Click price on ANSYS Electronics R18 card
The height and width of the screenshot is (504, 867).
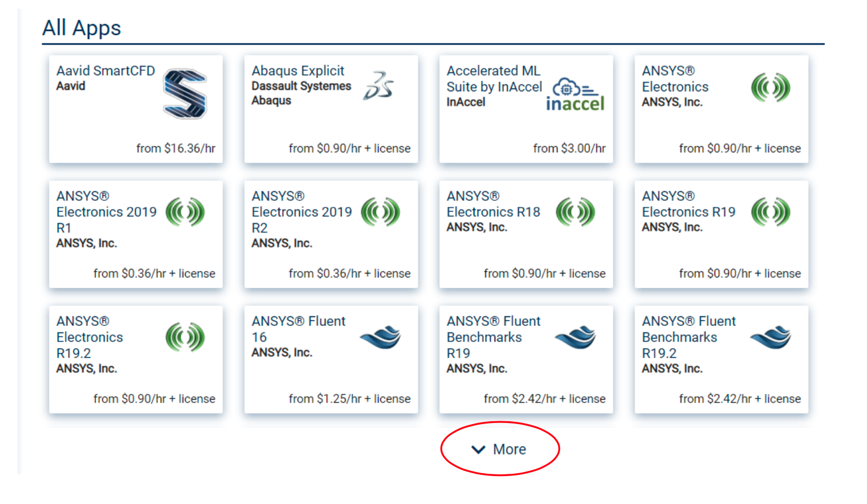click(x=545, y=274)
